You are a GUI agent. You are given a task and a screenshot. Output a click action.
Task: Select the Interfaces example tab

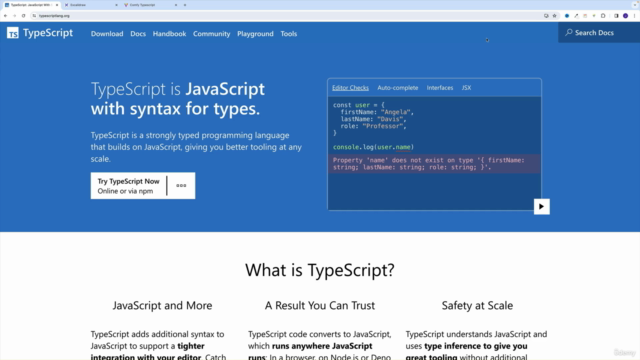point(440,88)
